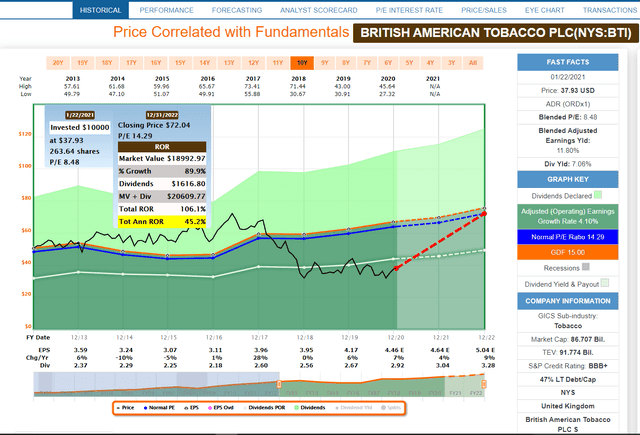The height and width of the screenshot is (435, 640).
Task: Select the 11Y time range
Action: tap(278, 63)
